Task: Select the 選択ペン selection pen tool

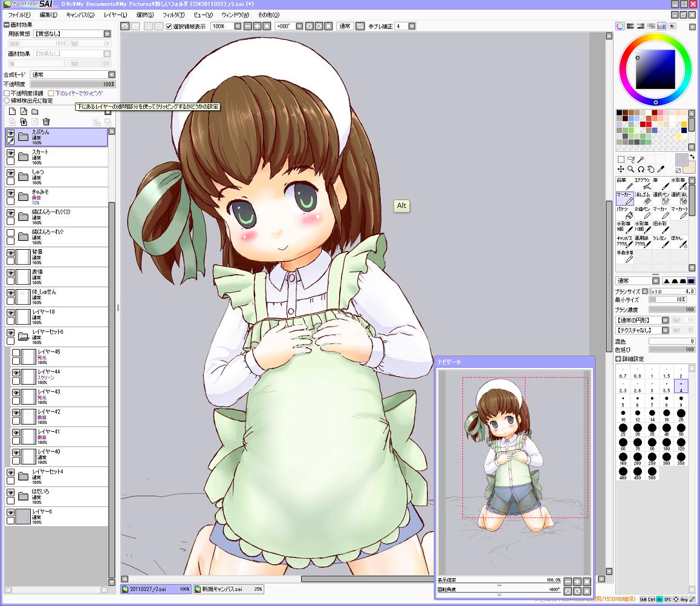Action: pyautogui.click(x=661, y=198)
